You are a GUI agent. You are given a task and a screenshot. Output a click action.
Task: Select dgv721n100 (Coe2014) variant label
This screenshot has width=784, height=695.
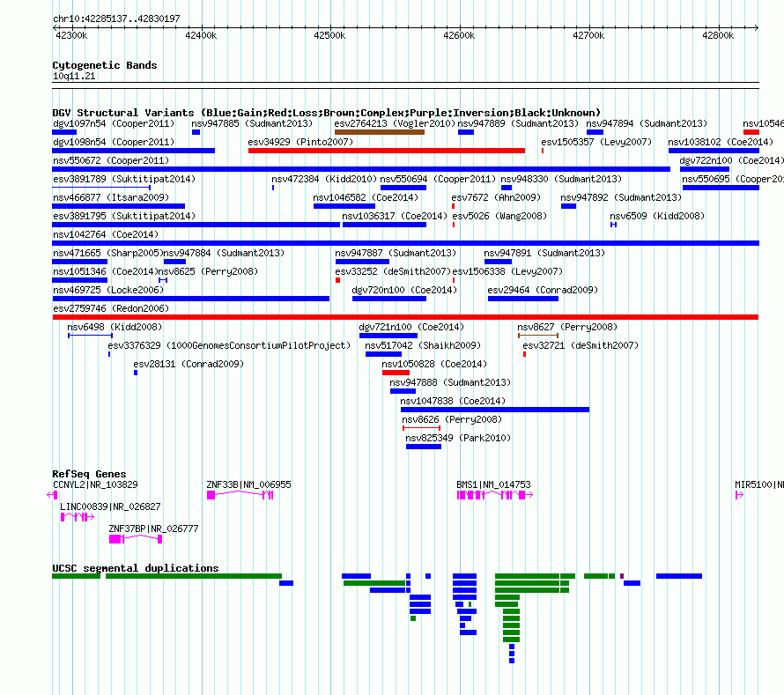coord(411,327)
